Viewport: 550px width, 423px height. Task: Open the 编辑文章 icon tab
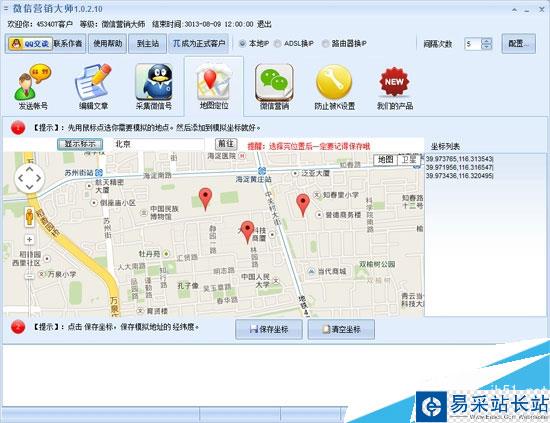coord(93,87)
